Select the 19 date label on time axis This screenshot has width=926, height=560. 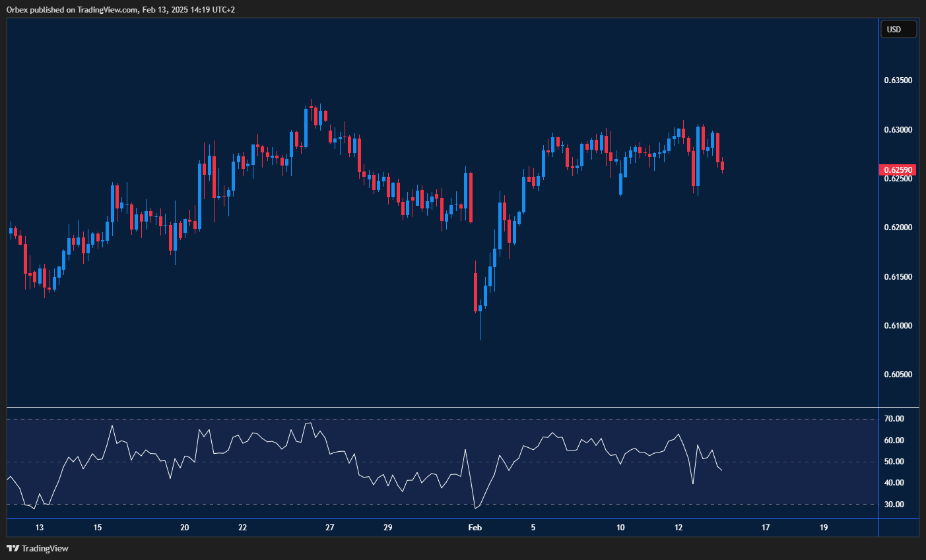pos(824,528)
